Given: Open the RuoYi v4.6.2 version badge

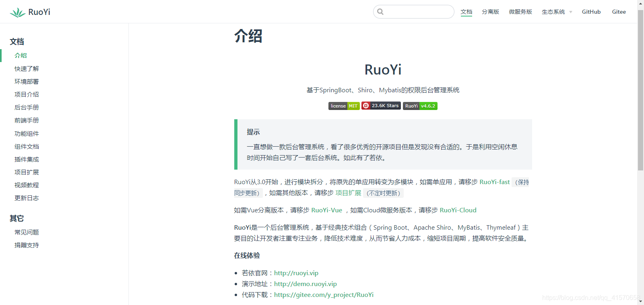Looking at the screenshot, I should tap(420, 106).
